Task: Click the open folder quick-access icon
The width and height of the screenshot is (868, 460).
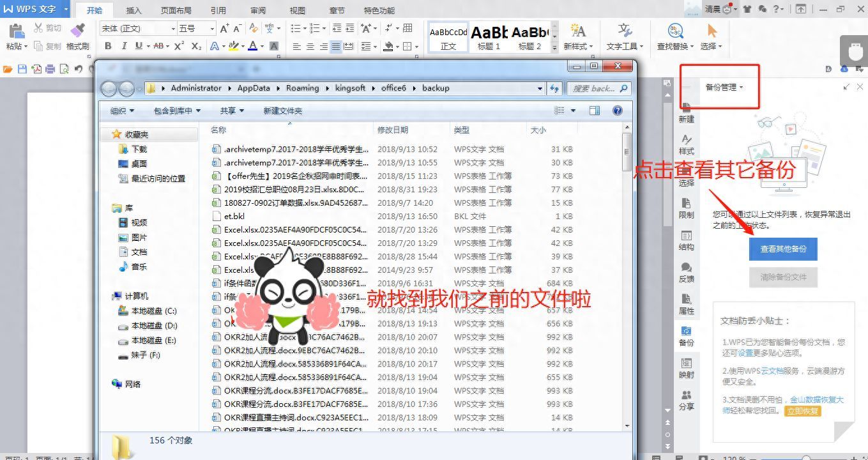Action: point(8,69)
